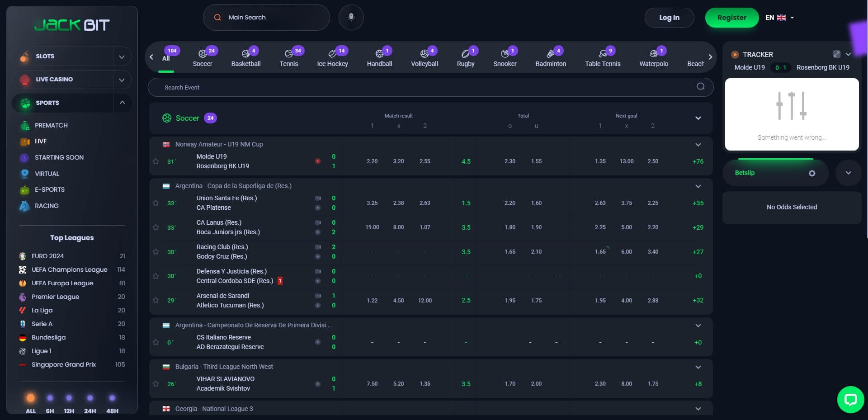Toggle favorite on Arsenal de Sarandi match
This screenshot has height=420, width=868.
click(156, 300)
